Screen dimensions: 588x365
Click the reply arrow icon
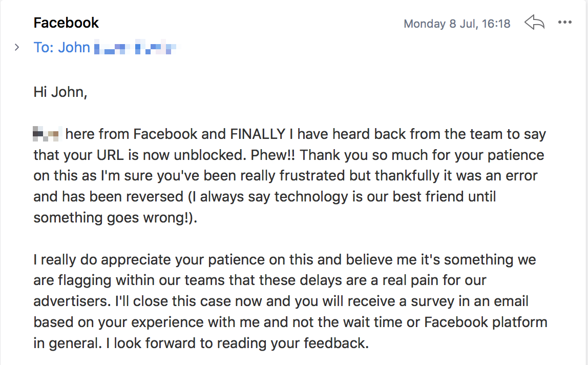(x=534, y=23)
